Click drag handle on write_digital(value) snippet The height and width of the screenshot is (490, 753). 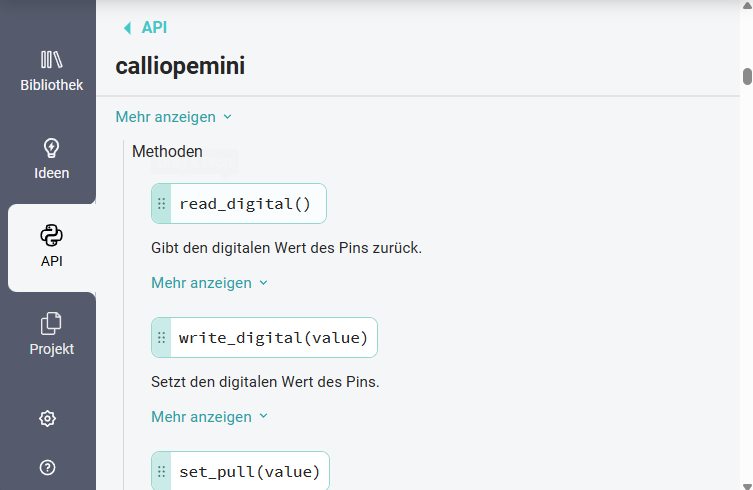[x=162, y=338]
